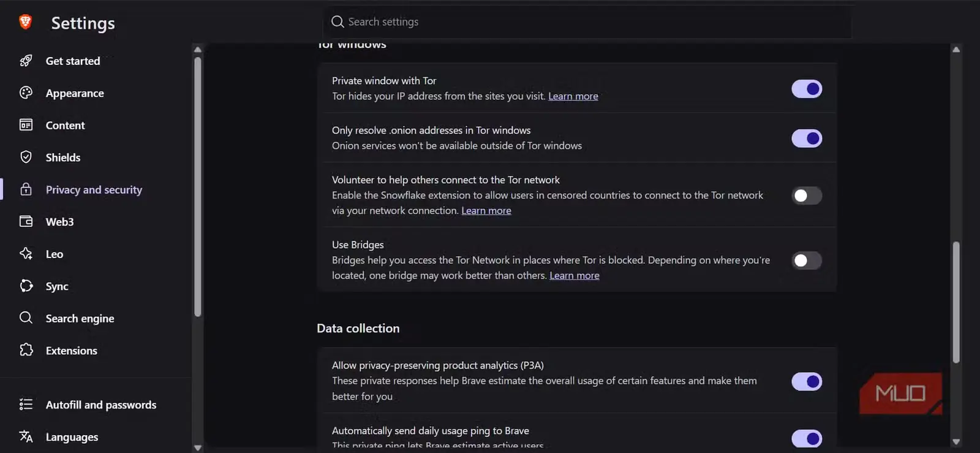Screen dimensions: 980x453
Task: Turn off Private window with Tor toggle
Action: pyautogui.click(x=807, y=89)
